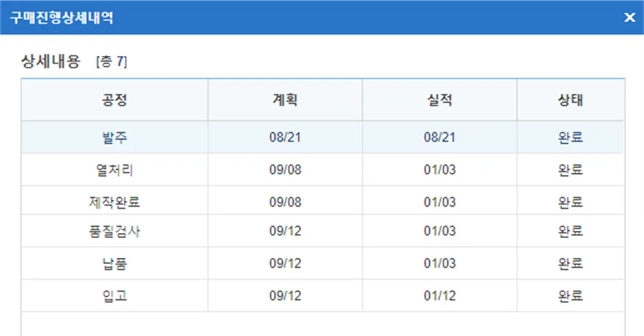Click the 구매진행상세내역 title bar text
Viewport: 644px width, 336px height.
pyautogui.click(x=62, y=17)
